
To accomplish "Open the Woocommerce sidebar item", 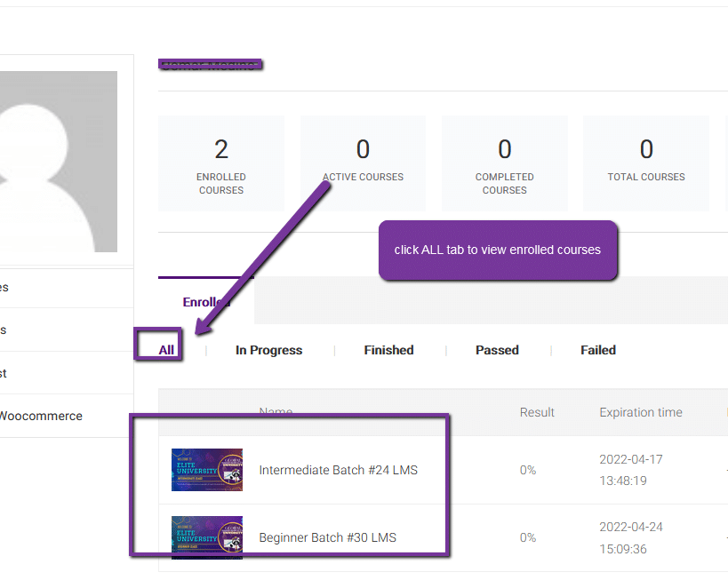I will (41, 416).
